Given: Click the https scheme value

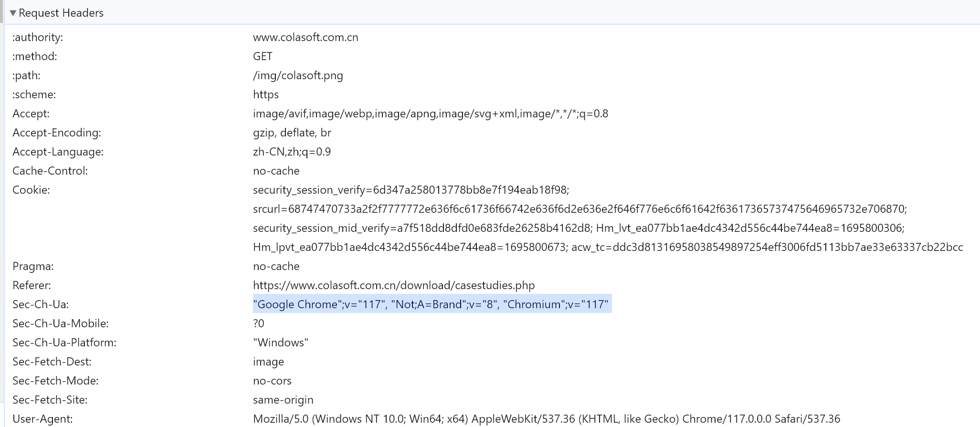Looking at the screenshot, I should point(266,94).
